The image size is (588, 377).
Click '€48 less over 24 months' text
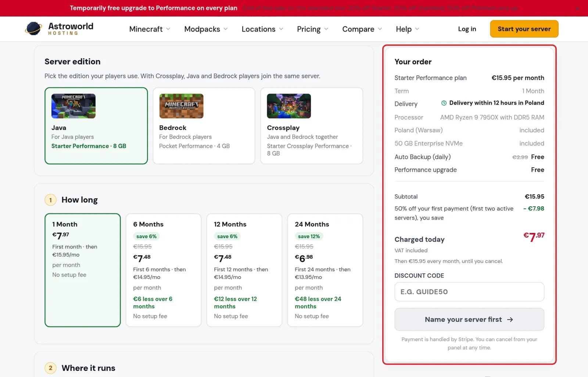(x=318, y=303)
